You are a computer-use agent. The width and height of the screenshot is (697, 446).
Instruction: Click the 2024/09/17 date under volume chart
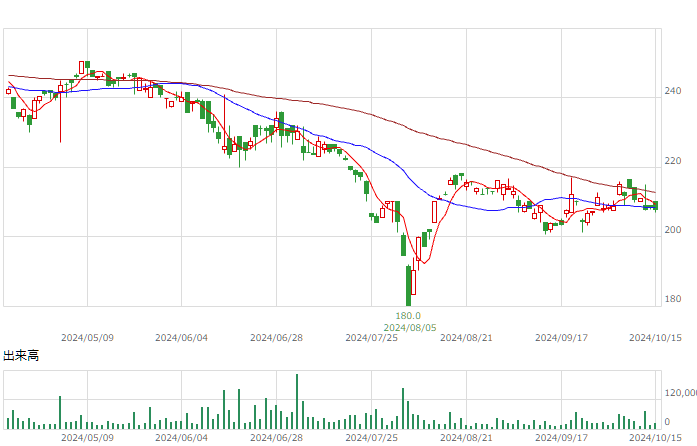coord(561,438)
